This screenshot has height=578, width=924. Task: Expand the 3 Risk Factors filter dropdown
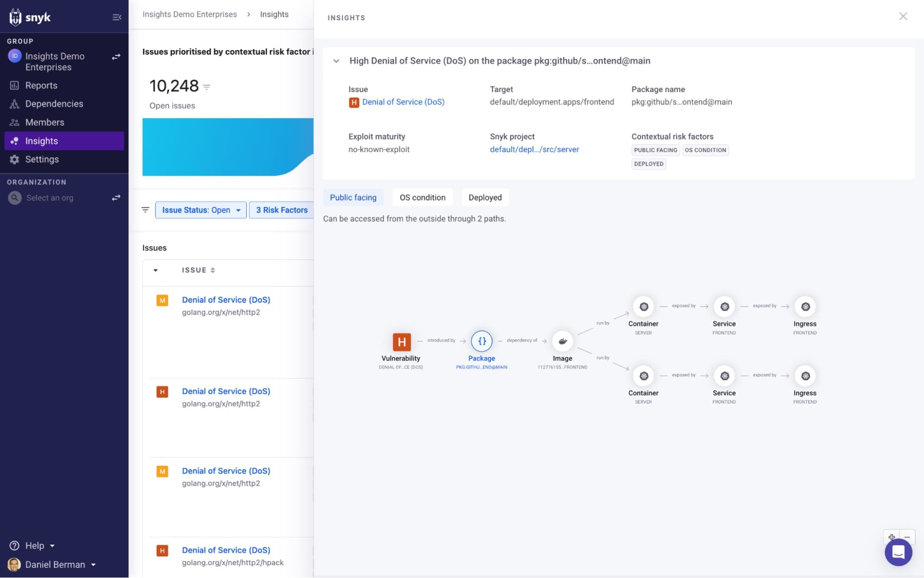point(281,210)
